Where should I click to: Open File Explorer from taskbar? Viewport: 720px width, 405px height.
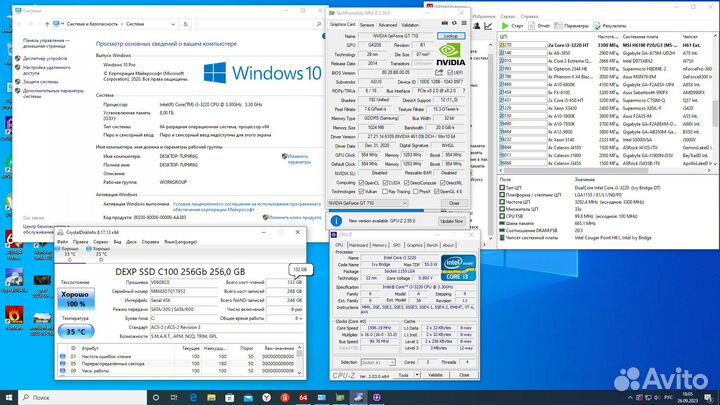[211, 397]
